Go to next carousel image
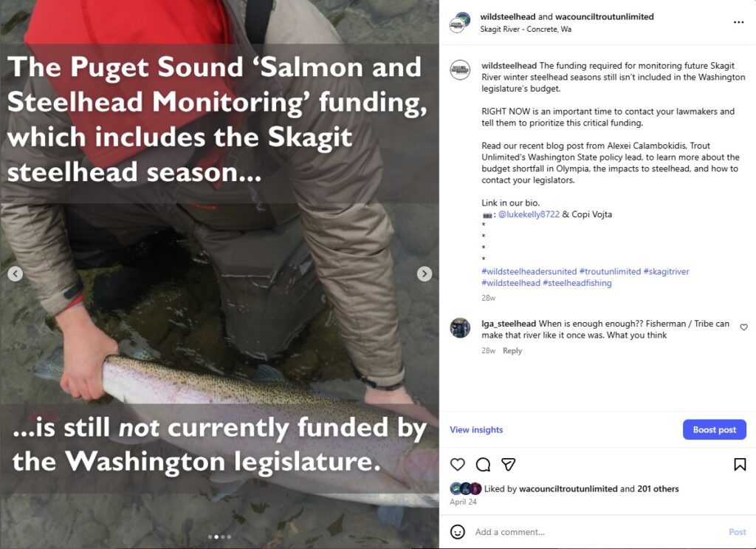The image size is (756, 549). pyautogui.click(x=425, y=274)
